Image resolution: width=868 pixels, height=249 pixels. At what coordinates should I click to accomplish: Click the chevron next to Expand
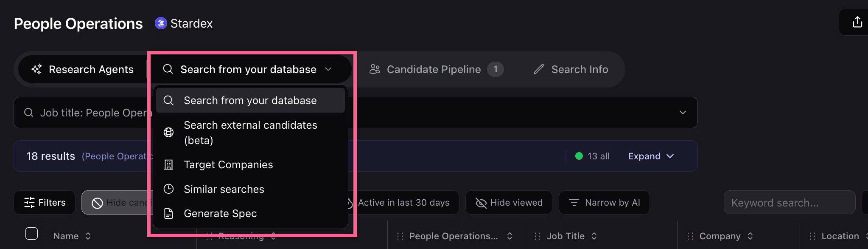click(670, 156)
